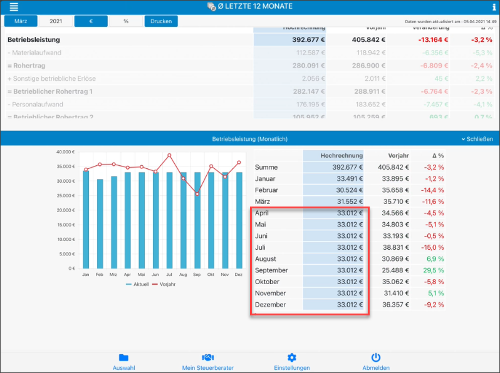The image size is (500, 373).
Task: Toggle the Vorjahr legend series
Action: (163, 284)
